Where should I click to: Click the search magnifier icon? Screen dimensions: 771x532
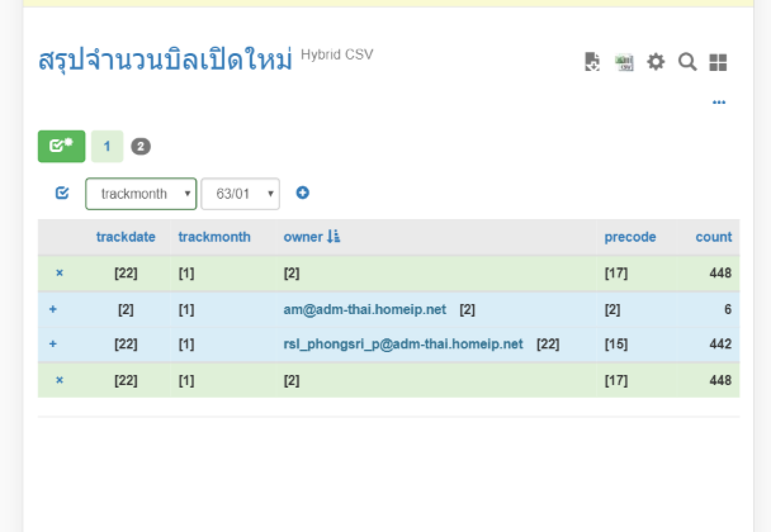(x=687, y=62)
